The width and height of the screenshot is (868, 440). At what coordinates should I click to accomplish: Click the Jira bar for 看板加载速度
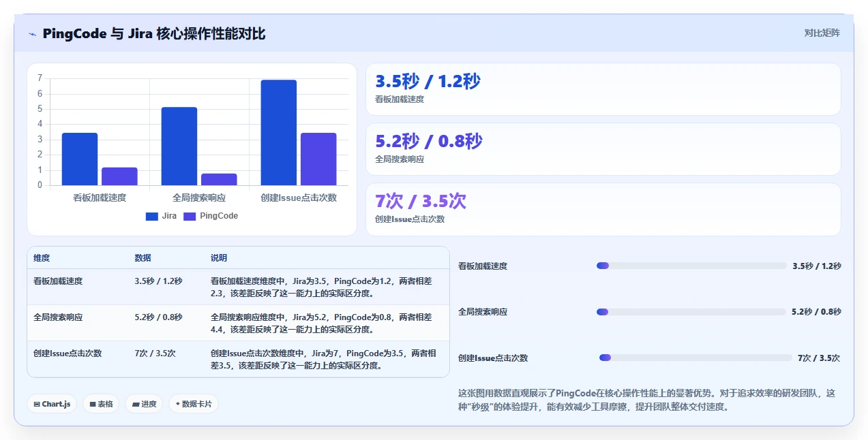pyautogui.click(x=80, y=159)
